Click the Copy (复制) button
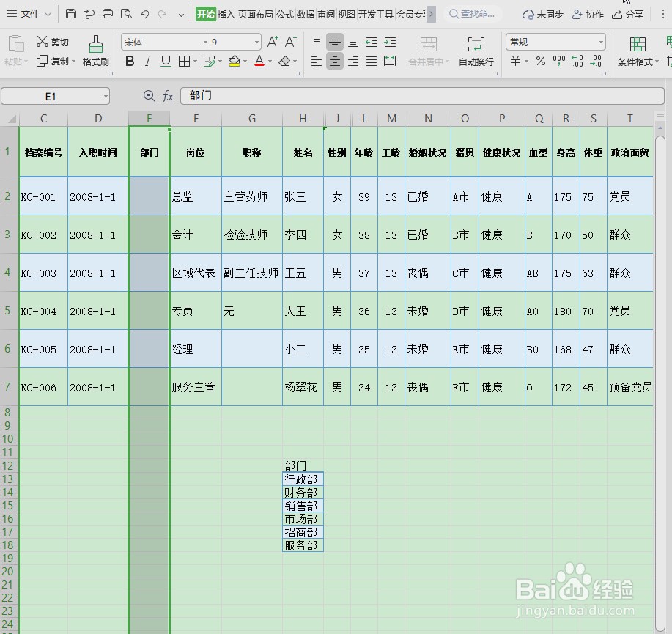The image size is (672, 634). pos(52,62)
